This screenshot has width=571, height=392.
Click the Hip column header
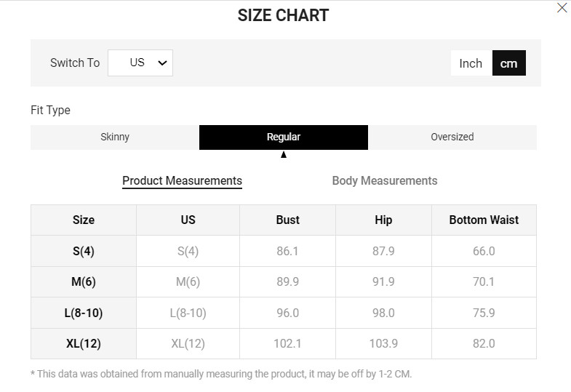(x=383, y=220)
